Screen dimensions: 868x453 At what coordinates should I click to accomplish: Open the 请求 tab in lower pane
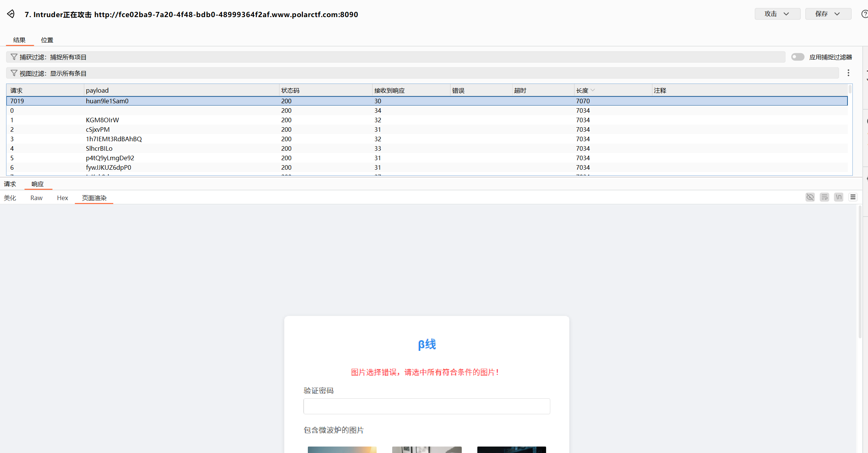pyautogui.click(x=10, y=184)
